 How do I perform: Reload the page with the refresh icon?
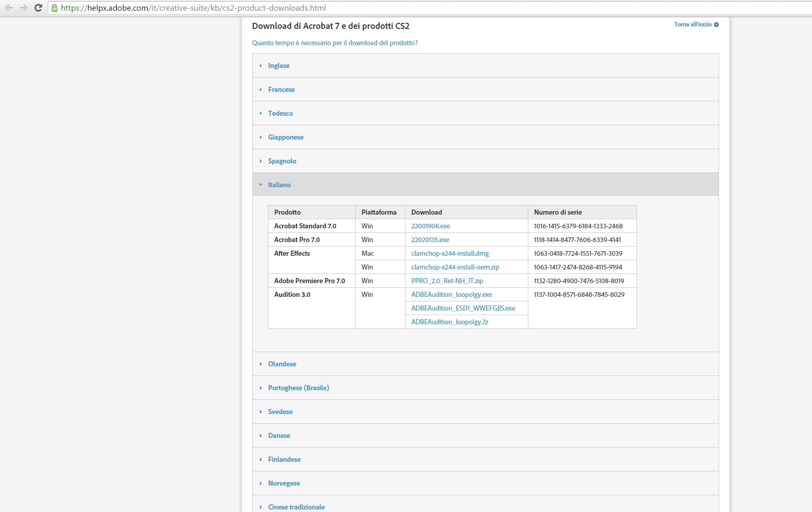pyautogui.click(x=38, y=8)
